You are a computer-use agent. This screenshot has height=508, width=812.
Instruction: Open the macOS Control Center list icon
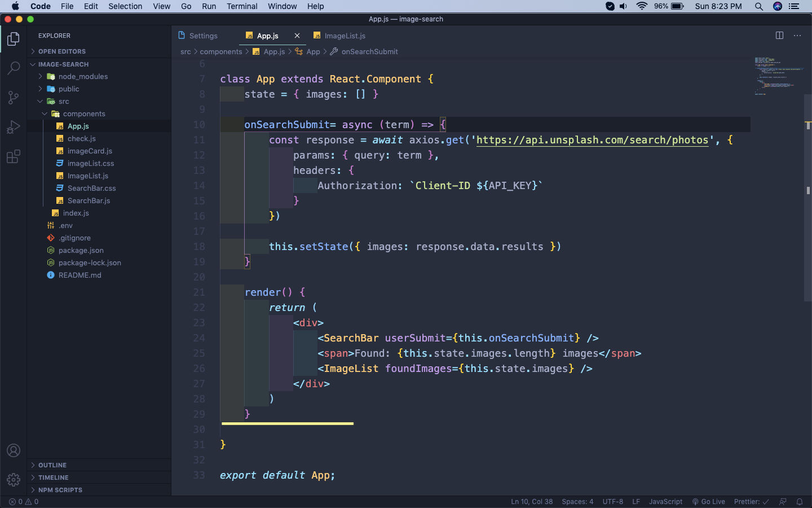794,6
